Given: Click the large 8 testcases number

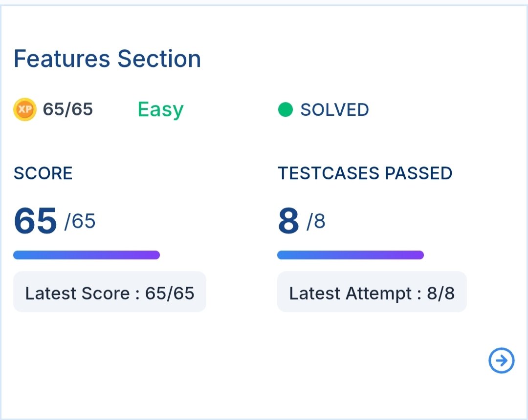Looking at the screenshot, I should pos(288,221).
